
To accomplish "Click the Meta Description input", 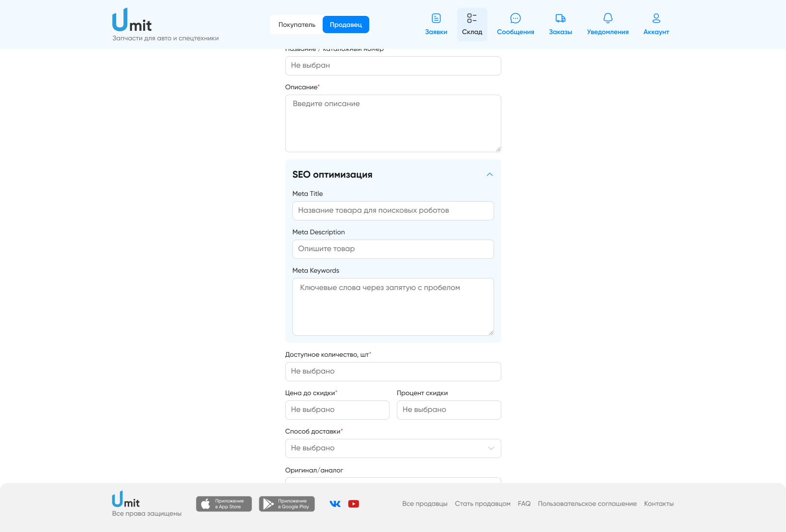I will click(393, 249).
